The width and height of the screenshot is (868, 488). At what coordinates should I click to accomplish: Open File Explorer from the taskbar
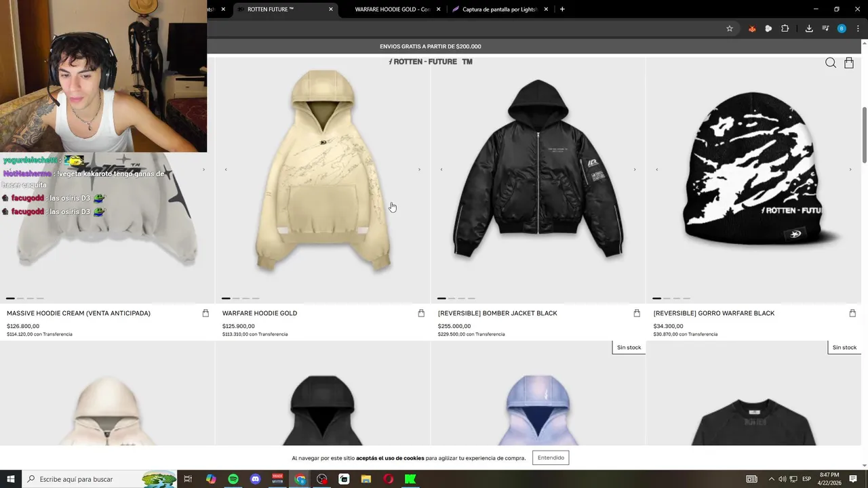point(366,479)
